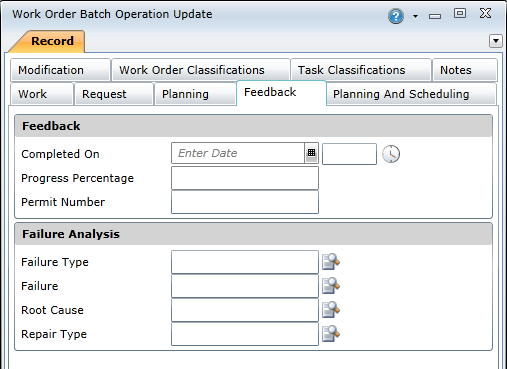This screenshot has height=369, width=507.
Task: Click the Enter Date input field
Action: click(x=238, y=153)
